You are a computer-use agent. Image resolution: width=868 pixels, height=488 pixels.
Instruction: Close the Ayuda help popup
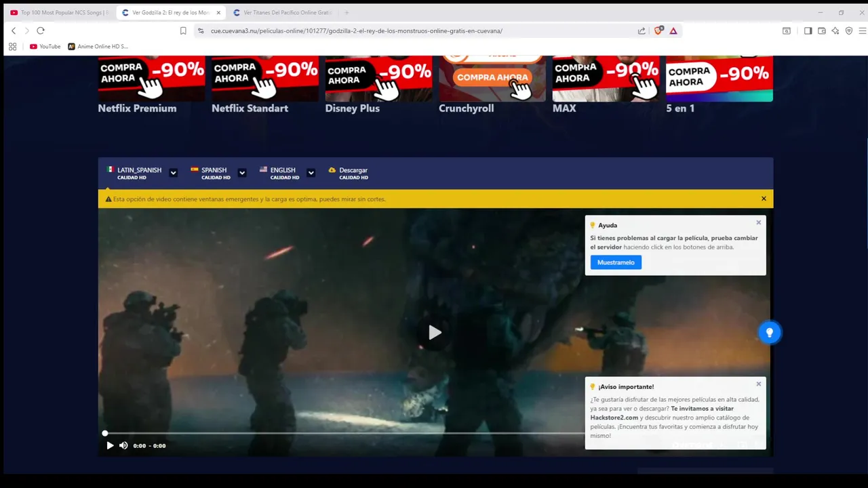click(759, 222)
